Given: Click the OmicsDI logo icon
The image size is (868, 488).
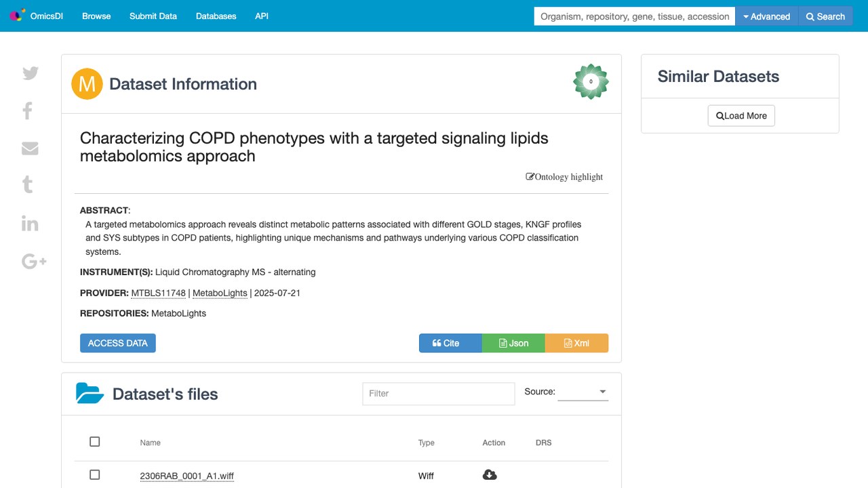Looking at the screenshot, I should click(x=17, y=16).
